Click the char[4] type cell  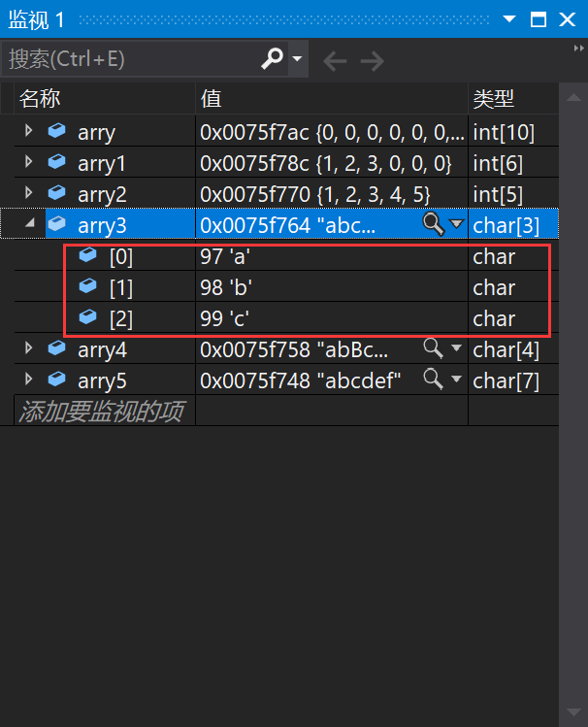pos(506,350)
